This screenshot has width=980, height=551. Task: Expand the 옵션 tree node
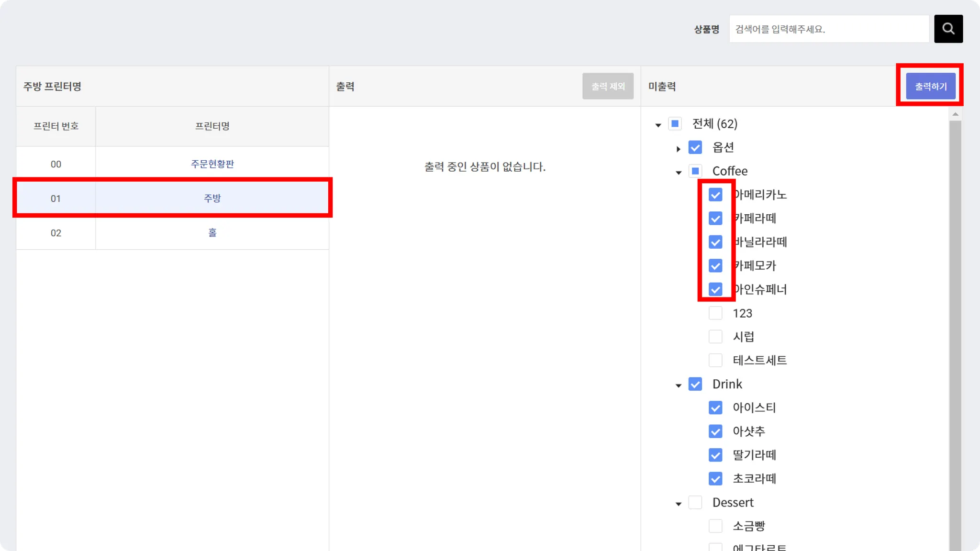click(x=678, y=149)
